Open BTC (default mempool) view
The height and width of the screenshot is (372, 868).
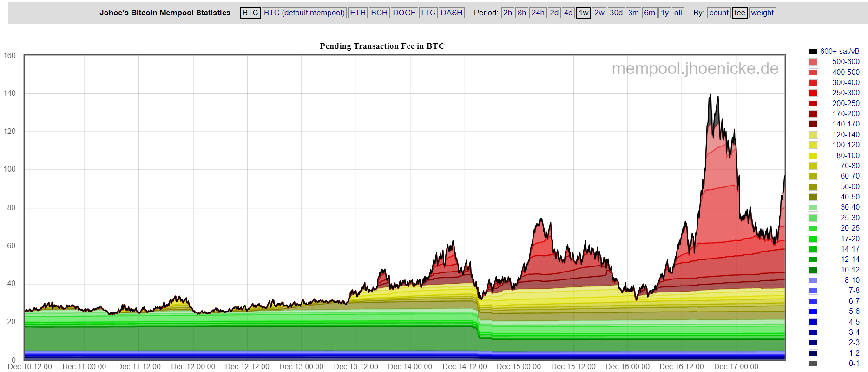[304, 13]
